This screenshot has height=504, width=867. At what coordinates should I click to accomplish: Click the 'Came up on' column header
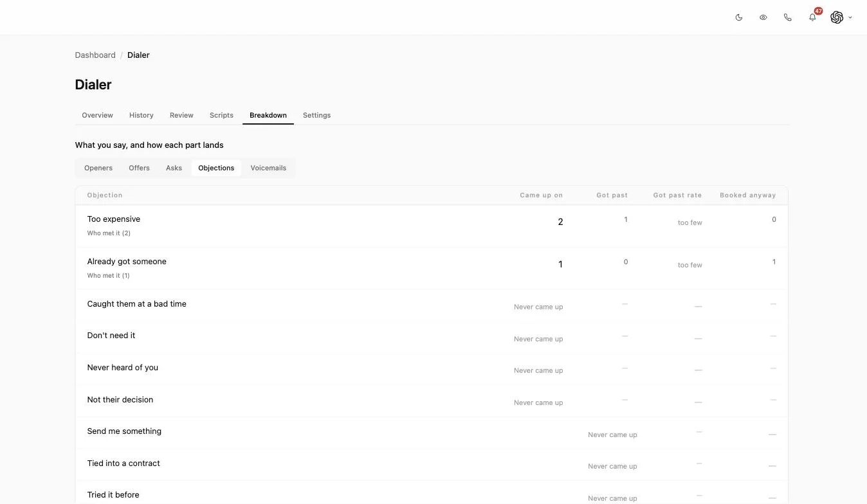541,195
